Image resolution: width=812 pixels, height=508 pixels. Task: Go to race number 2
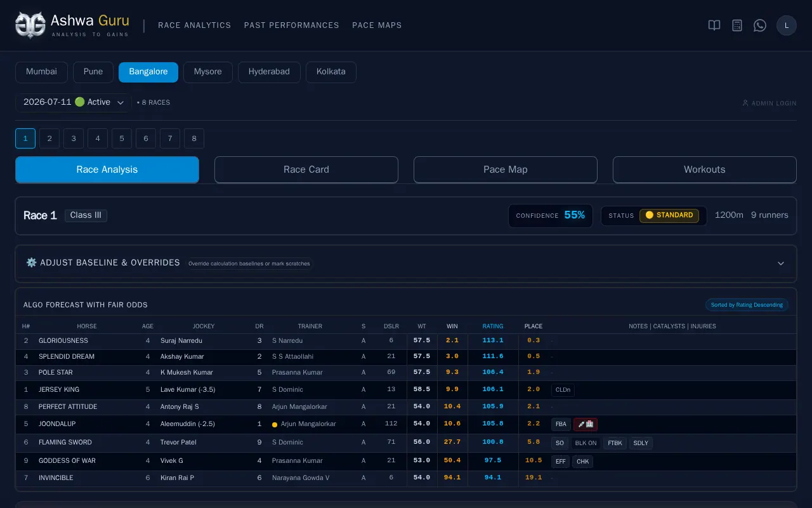pos(49,138)
